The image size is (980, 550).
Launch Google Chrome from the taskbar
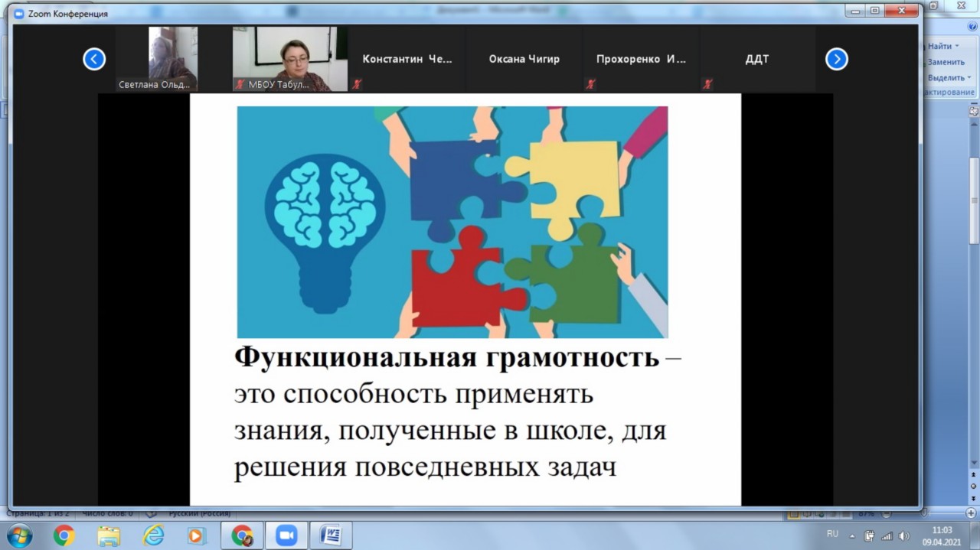point(64,535)
